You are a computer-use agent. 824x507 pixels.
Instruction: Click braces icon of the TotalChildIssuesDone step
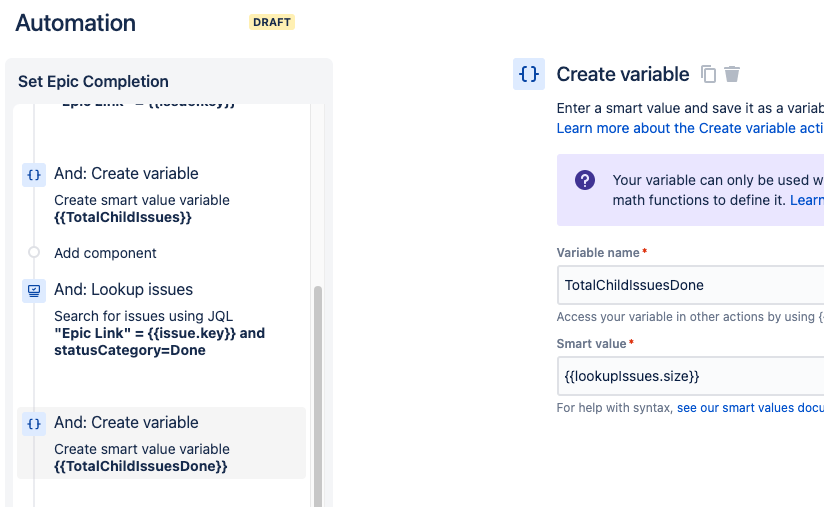click(x=34, y=424)
